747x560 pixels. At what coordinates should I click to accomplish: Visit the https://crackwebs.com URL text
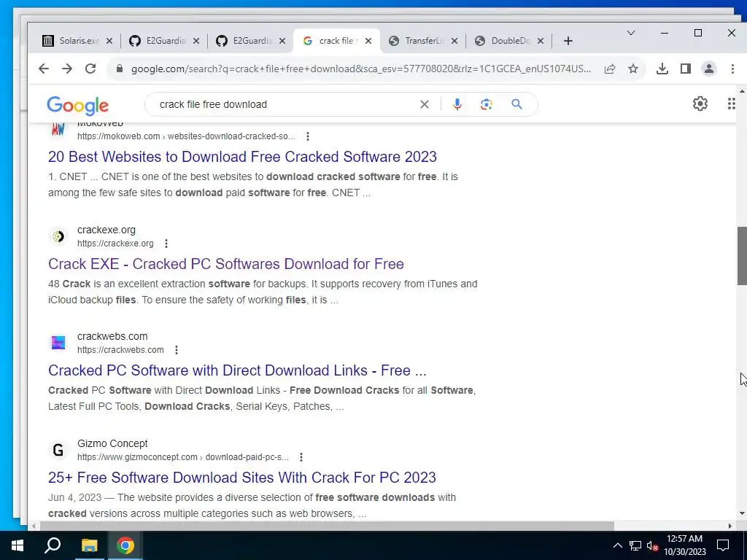tap(120, 350)
